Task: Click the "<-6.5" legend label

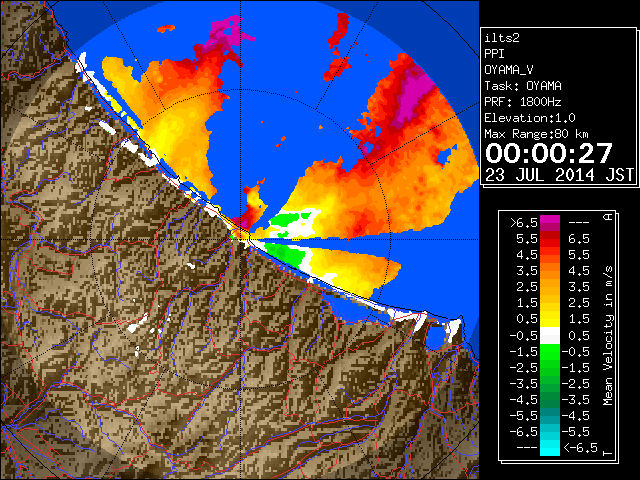Action: (581, 448)
